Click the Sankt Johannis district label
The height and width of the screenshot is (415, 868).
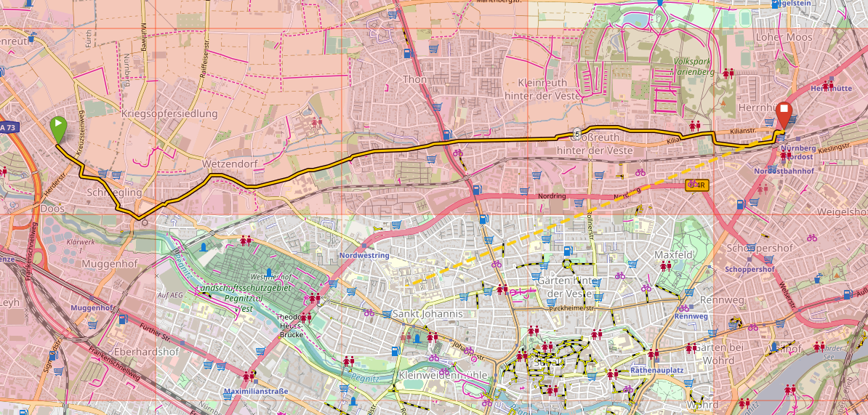(427, 314)
